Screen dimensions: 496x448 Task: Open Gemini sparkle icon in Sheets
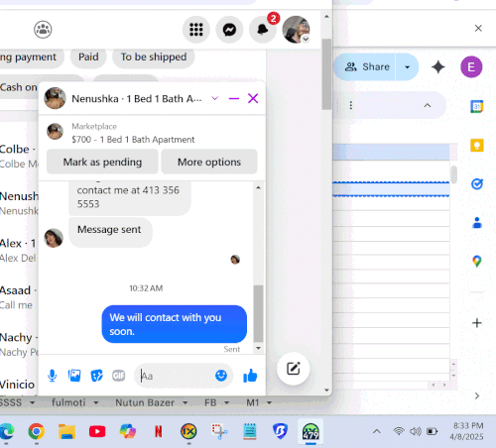pos(438,67)
